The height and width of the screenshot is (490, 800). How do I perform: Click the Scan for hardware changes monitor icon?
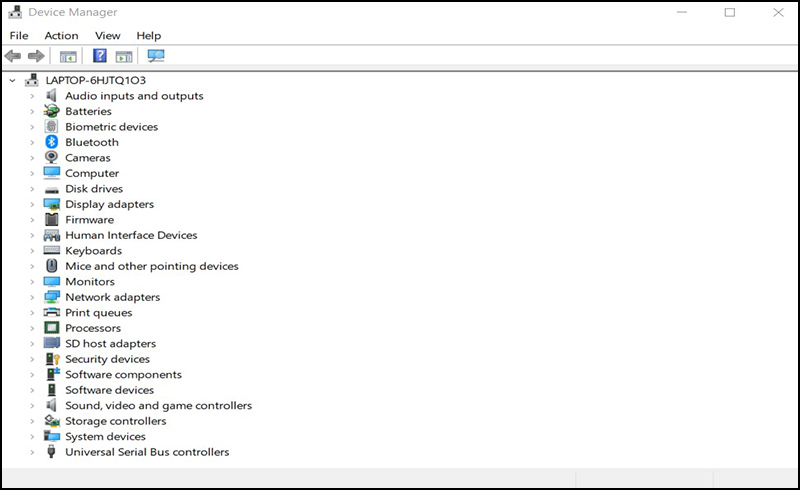(156, 56)
